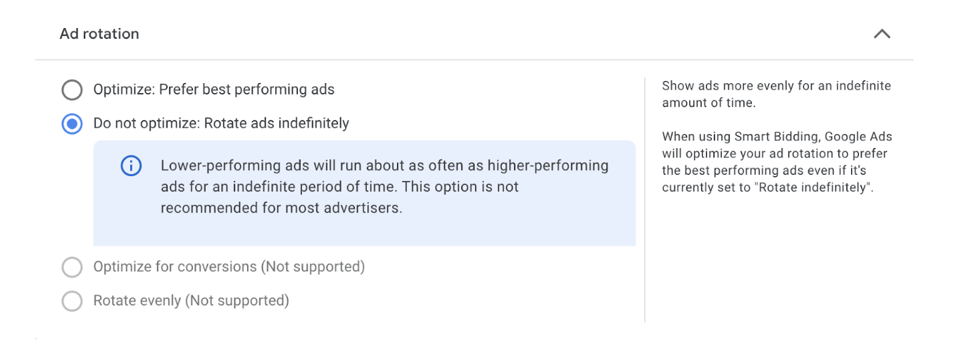This screenshot has width=980, height=344.
Task: Click the Ad rotation section title
Action: click(x=99, y=34)
